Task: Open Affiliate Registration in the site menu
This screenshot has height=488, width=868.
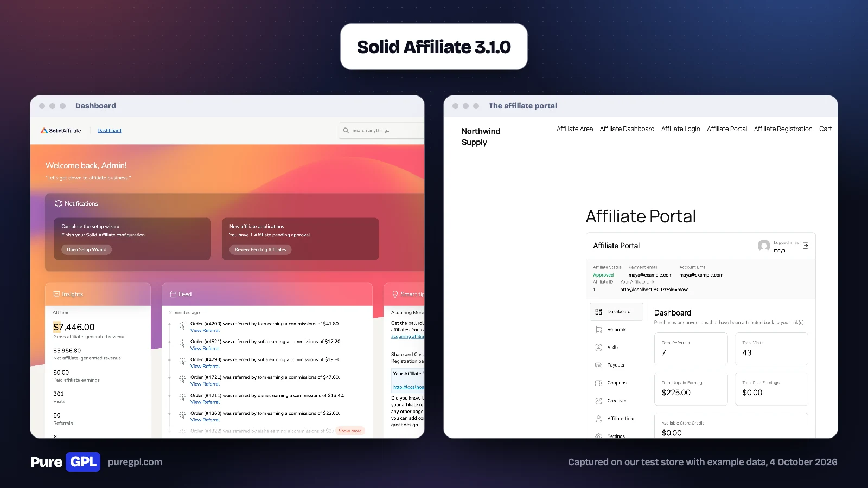Action: [783, 129]
